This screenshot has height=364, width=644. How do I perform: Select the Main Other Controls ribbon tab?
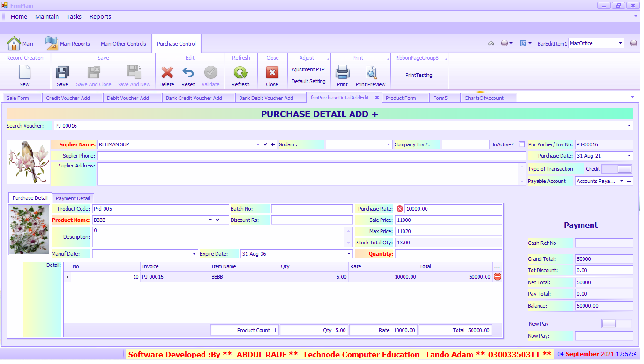pyautogui.click(x=123, y=44)
